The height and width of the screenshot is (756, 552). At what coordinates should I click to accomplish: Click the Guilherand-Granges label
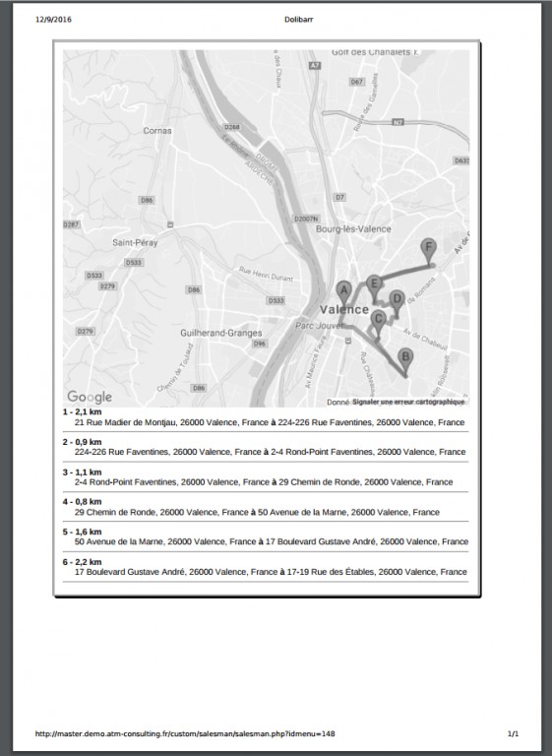coord(221,333)
